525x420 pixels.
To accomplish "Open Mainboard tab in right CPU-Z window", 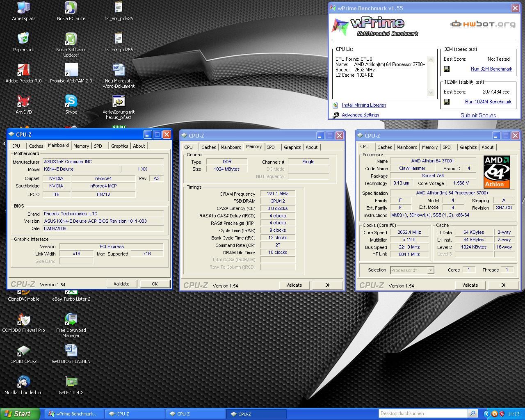I will (x=407, y=147).
